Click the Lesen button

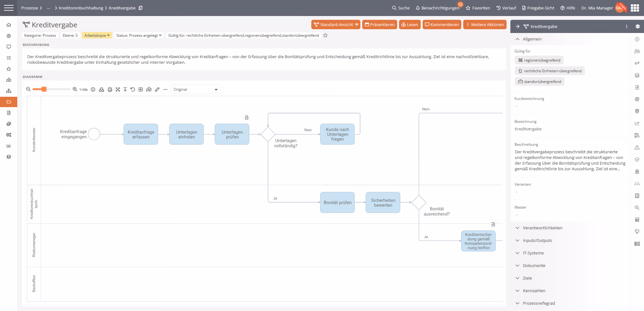(410, 25)
